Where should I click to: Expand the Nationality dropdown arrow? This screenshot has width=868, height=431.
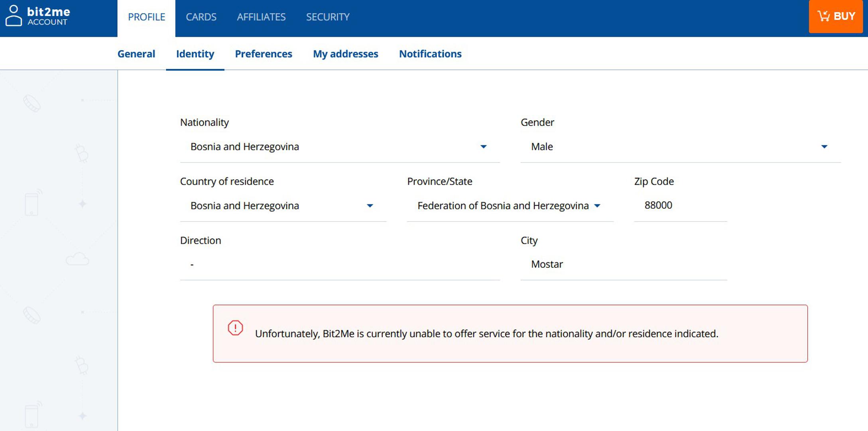(x=483, y=147)
